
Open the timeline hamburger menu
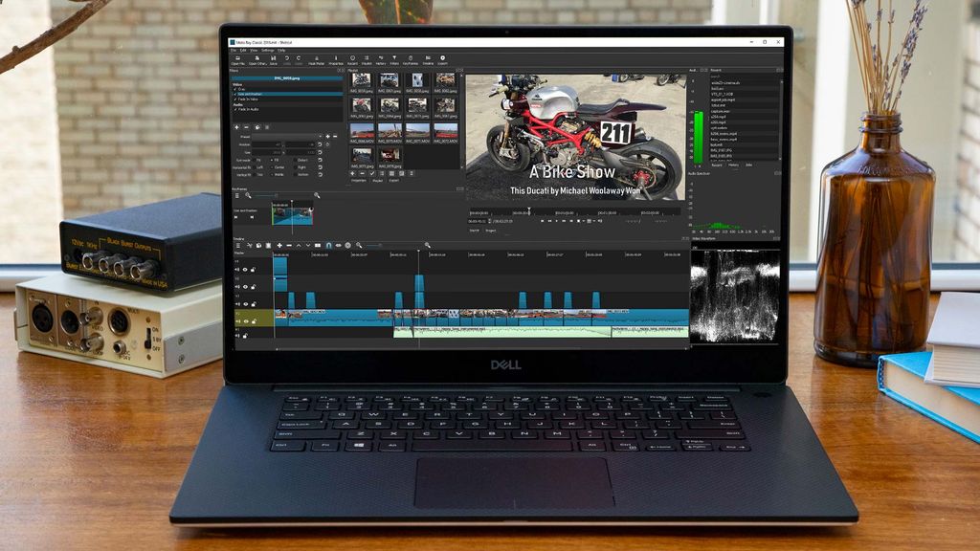tap(238, 245)
